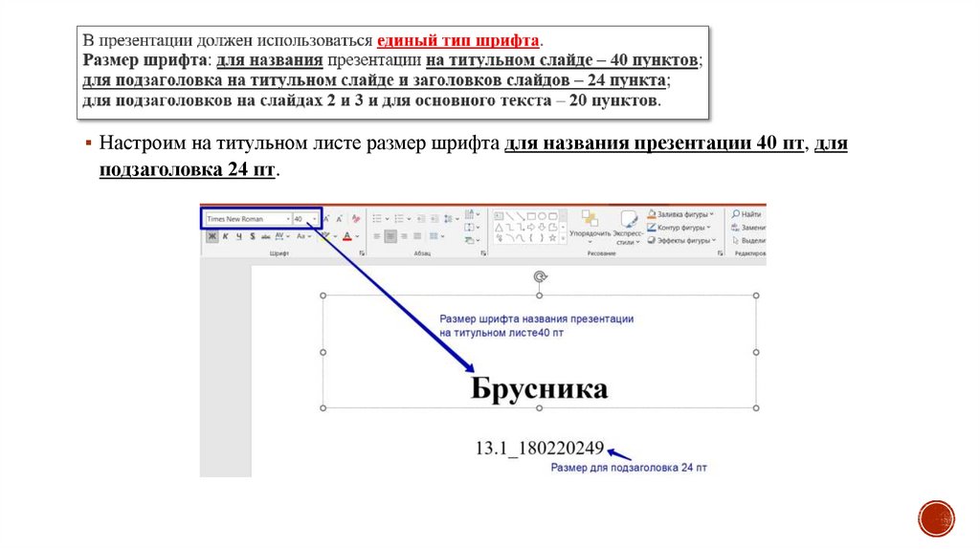Select Left Brace shape in gallery

tap(530, 237)
